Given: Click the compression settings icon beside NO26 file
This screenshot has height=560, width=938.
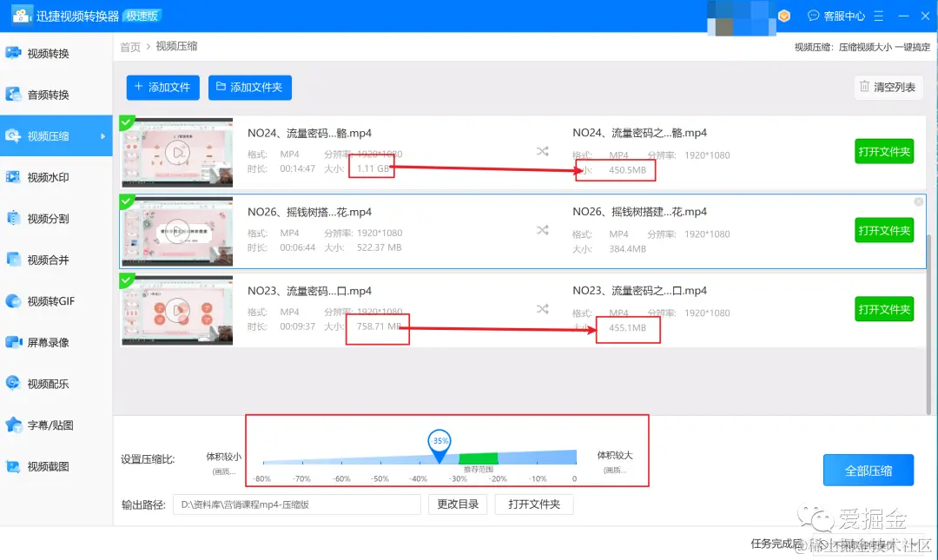Looking at the screenshot, I should click(x=543, y=230).
